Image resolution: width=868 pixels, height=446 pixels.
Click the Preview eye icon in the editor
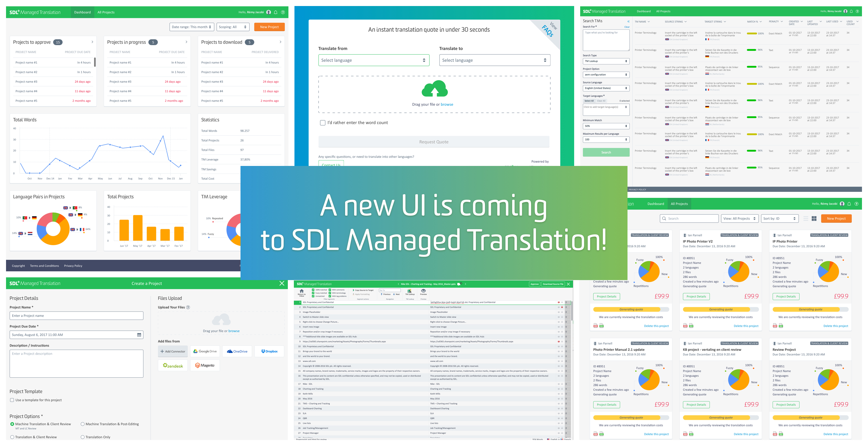[423, 291]
